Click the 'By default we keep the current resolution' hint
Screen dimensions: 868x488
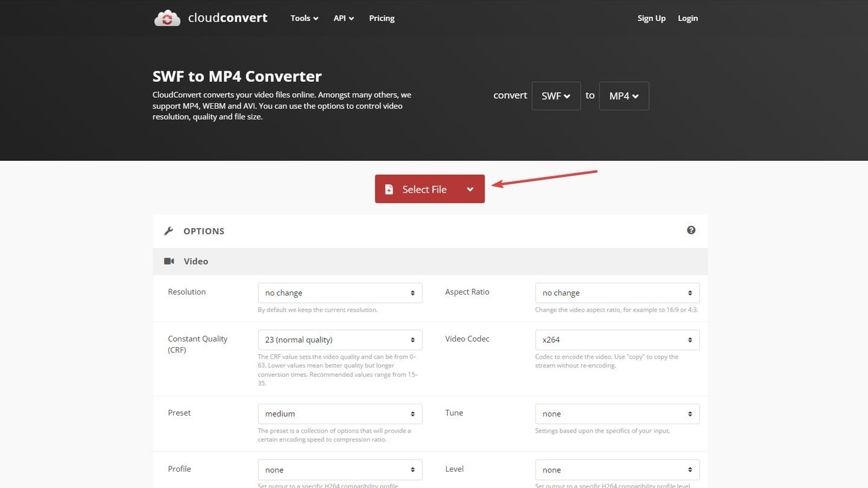coord(318,310)
